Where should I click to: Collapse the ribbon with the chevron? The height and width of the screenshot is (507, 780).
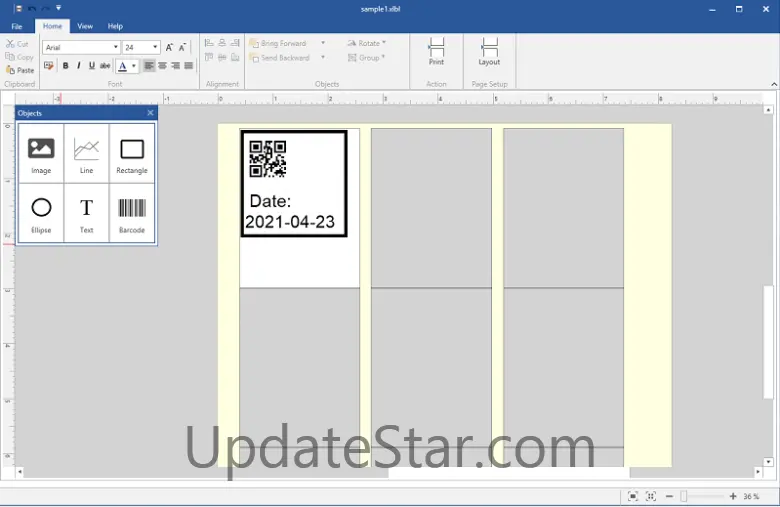tap(774, 84)
